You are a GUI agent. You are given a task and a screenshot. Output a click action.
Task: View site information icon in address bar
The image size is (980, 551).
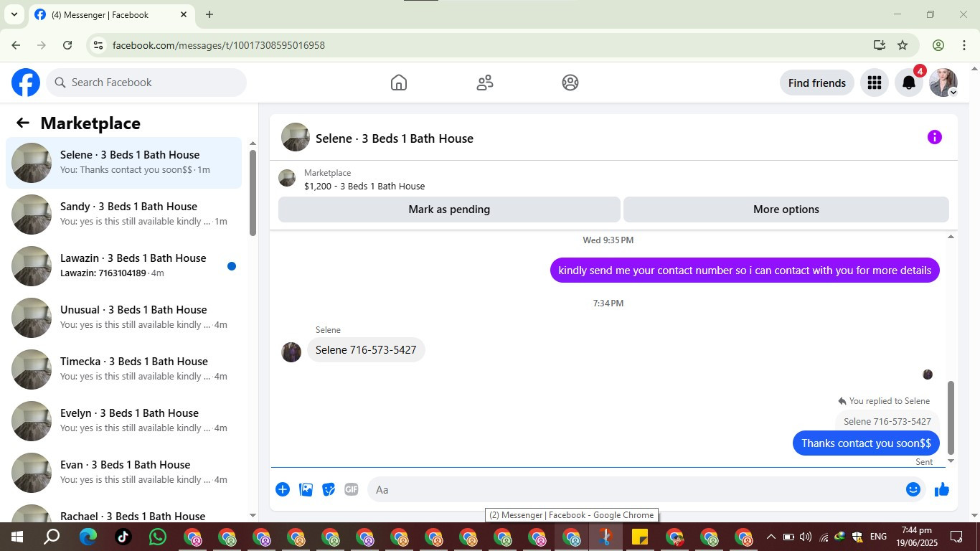click(x=99, y=45)
